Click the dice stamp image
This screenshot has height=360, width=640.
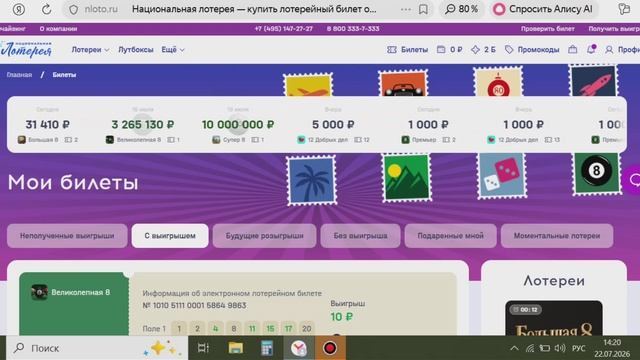pyautogui.click(x=502, y=176)
